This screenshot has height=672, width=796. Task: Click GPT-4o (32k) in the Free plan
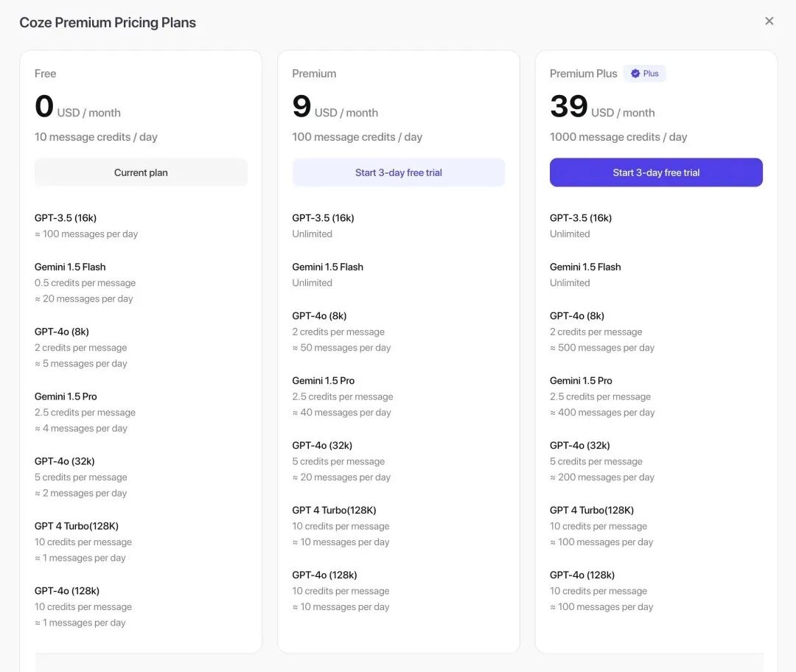click(64, 461)
